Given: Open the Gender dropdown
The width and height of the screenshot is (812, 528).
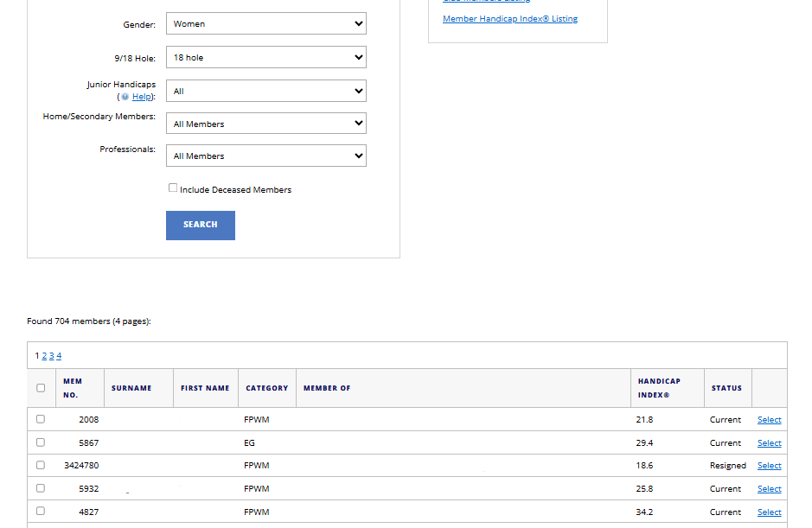Looking at the screenshot, I should 265,24.
